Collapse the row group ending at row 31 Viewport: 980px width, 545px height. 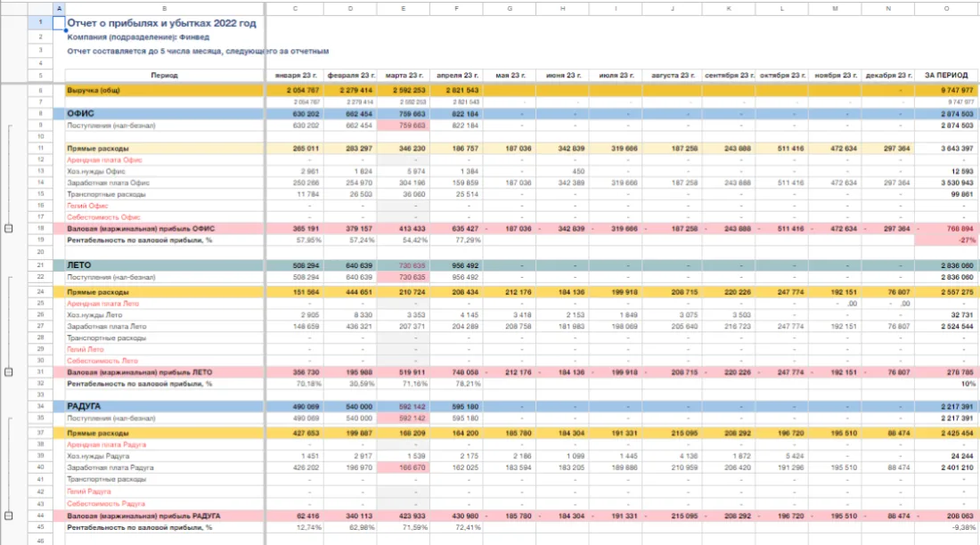click(x=9, y=372)
